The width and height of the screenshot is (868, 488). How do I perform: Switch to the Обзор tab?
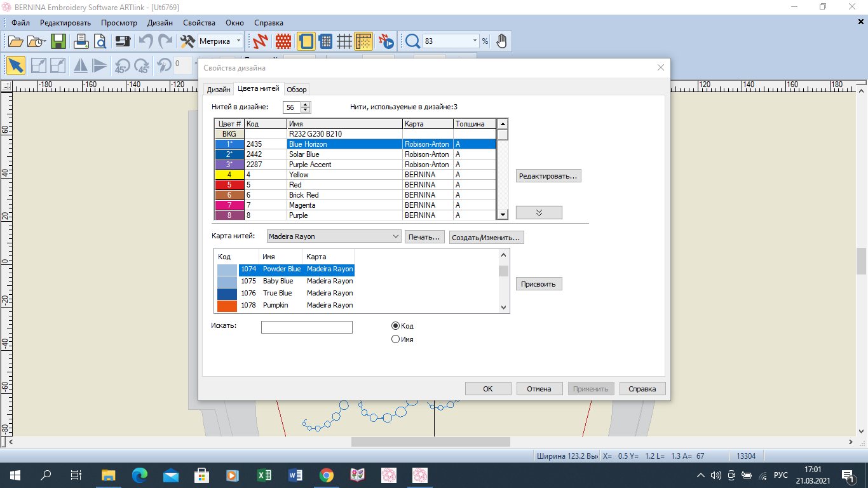click(297, 90)
